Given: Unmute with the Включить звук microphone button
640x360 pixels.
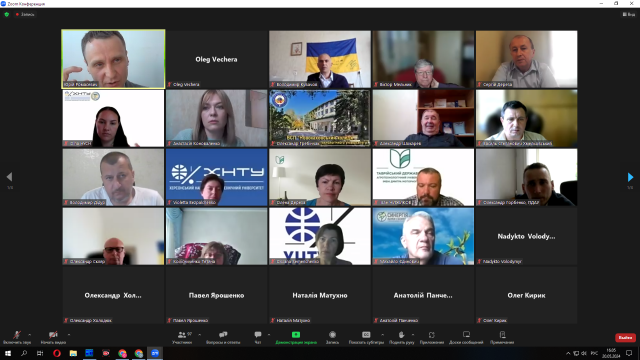Looking at the screenshot, I should pos(17,337).
